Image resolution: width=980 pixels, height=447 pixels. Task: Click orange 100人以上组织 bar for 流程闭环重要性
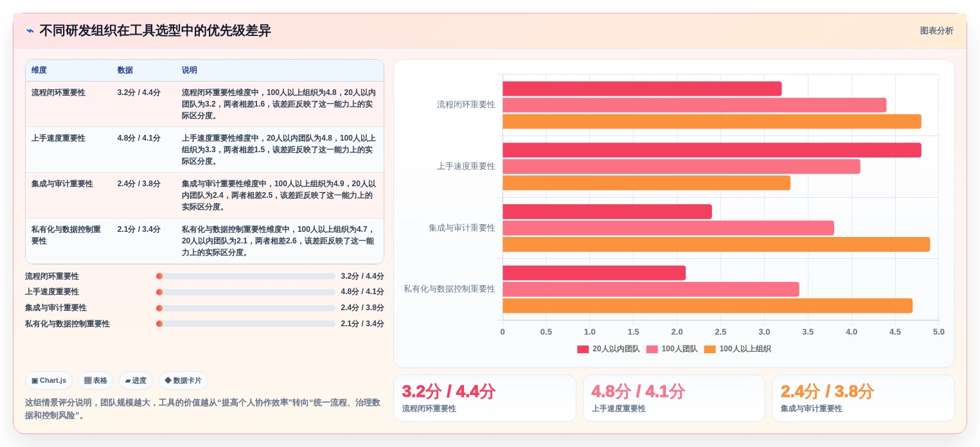click(712, 121)
